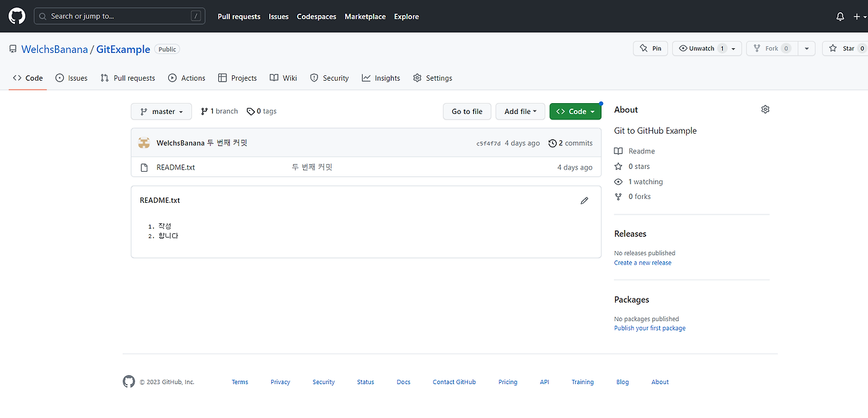
Task: Focus the Search or jump to field
Action: click(119, 16)
